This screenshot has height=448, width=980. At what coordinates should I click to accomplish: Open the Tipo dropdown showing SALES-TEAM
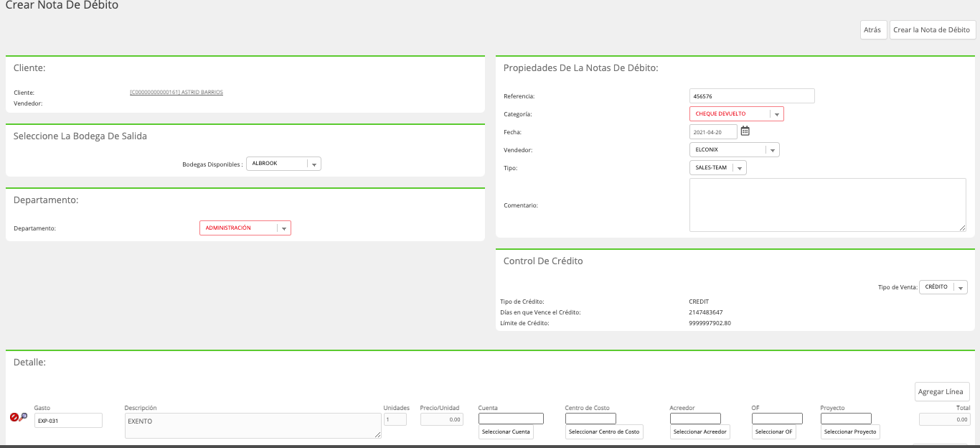pos(718,168)
